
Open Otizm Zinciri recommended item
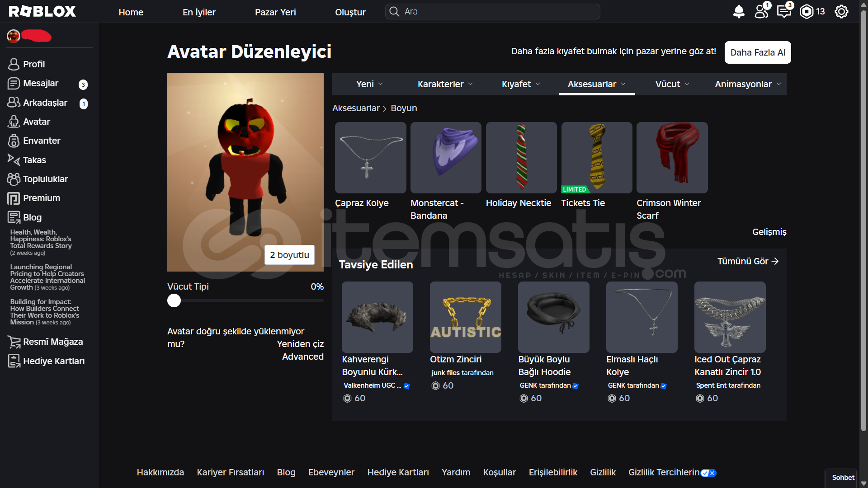coord(466,317)
